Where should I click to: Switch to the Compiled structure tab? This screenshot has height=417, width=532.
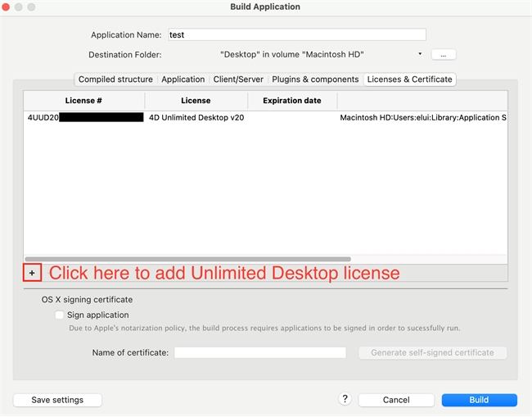point(115,79)
